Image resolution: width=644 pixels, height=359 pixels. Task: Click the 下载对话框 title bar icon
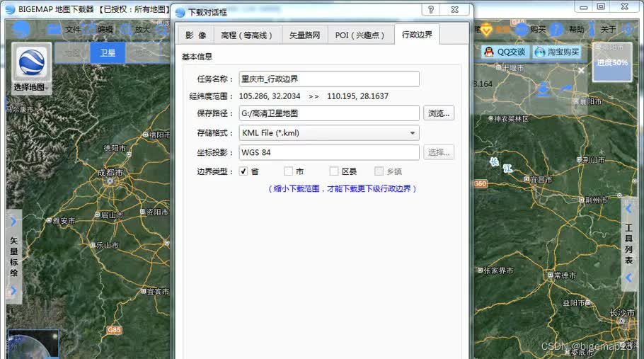tap(180, 12)
